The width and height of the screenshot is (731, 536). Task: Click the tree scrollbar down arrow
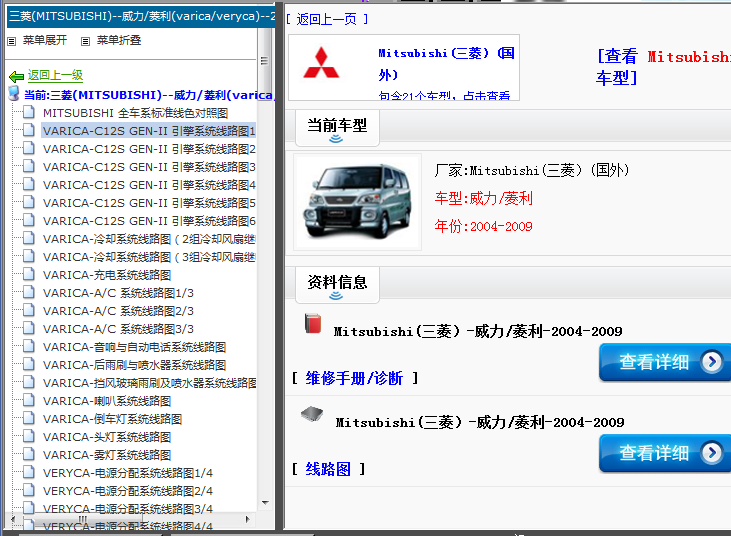[265, 502]
